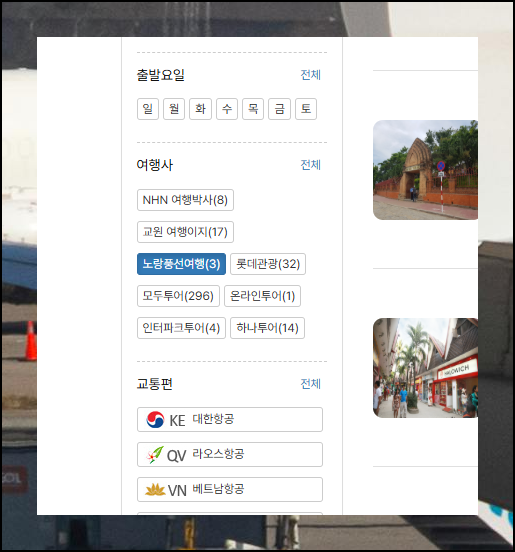Viewport: 515px width, 552px height.
Task: Click 전체 link next to 교통편
Action: coord(310,384)
